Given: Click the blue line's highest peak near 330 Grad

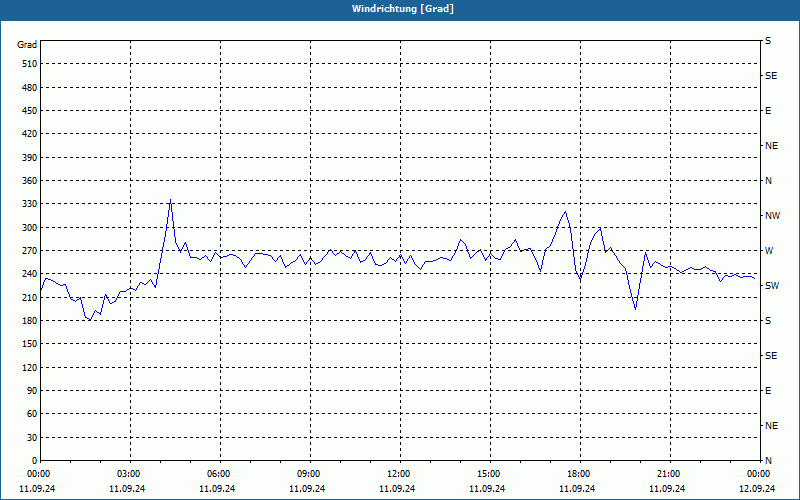Looking at the screenshot, I should (170, 199).
